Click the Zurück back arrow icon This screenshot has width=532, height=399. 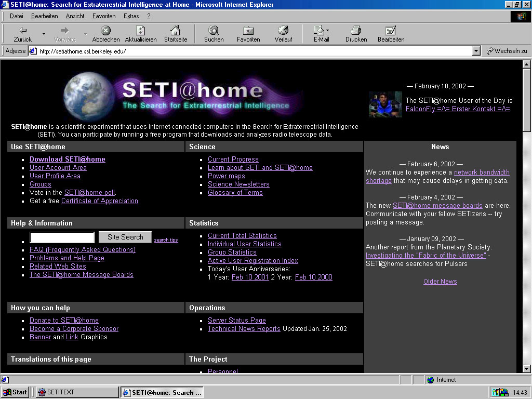[22, 31]
